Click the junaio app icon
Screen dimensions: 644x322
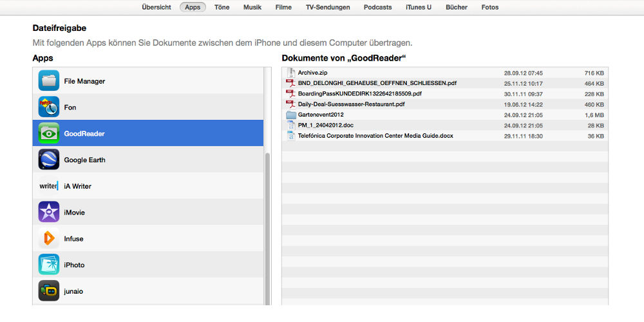pyautogui.click(x=49, y=291)
